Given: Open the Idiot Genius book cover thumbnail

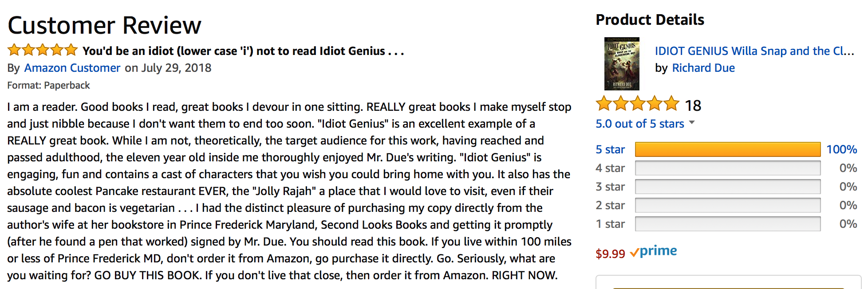Looking at the screenshot, I should coord(622,64).
